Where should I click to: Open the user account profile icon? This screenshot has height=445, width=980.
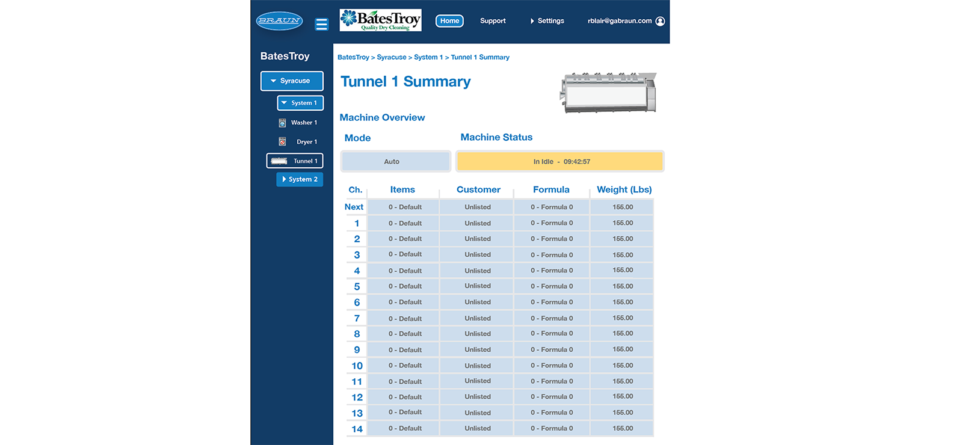(660, 21)
